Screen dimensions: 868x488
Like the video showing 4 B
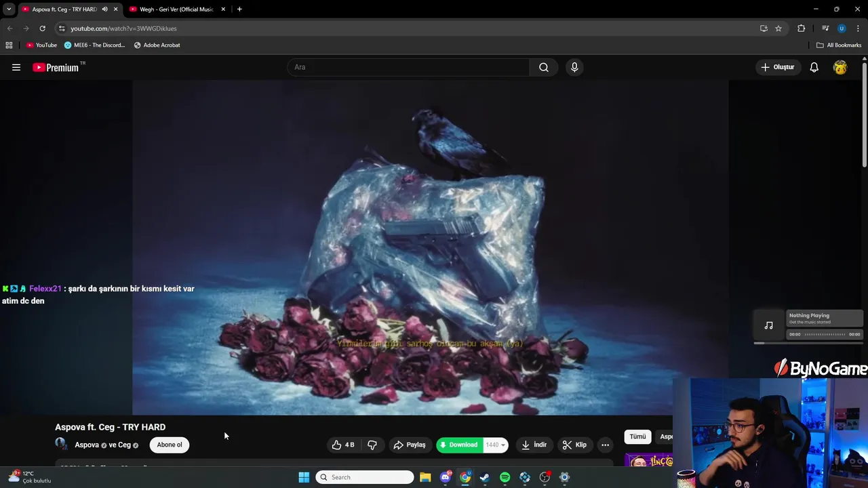click(x=343, y=445)
